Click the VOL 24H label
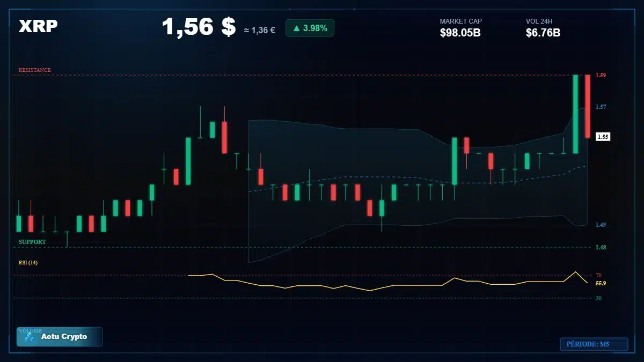Image resolution: width=644 pixels, height=362 pixels. (x=539, y=21)
